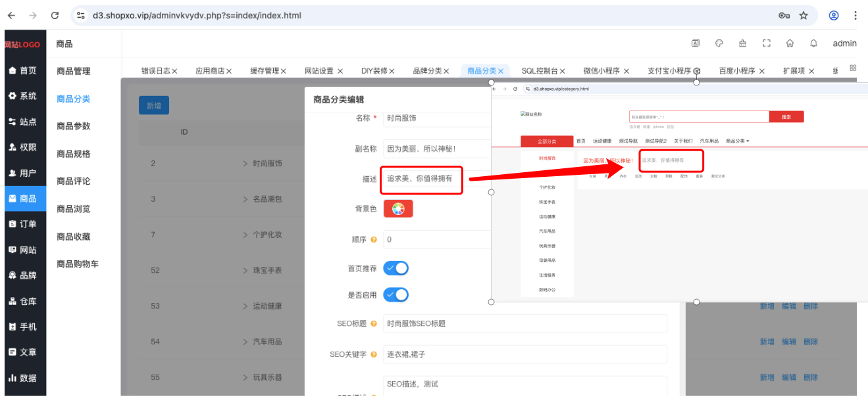Click the 顺序 number field

[437, 240]
